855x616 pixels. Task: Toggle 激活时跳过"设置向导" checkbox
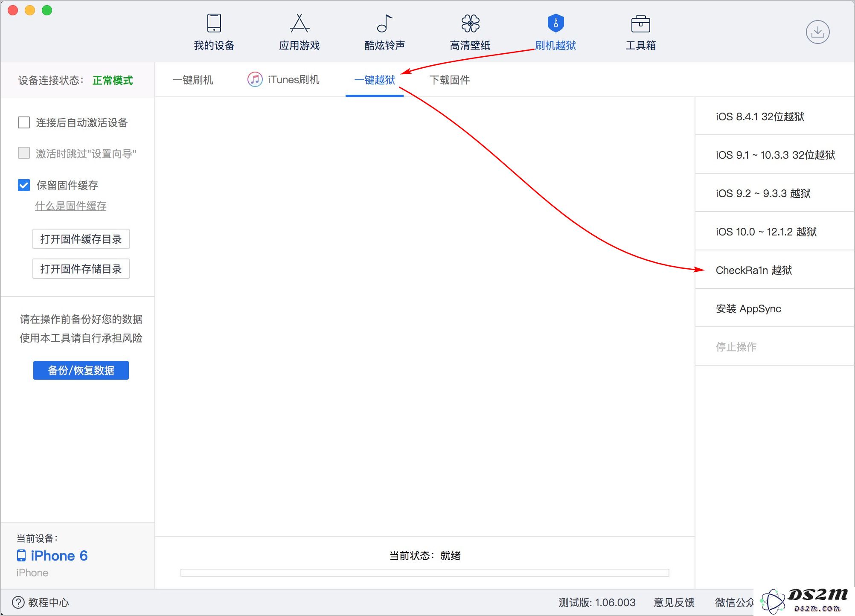point(24,153)
